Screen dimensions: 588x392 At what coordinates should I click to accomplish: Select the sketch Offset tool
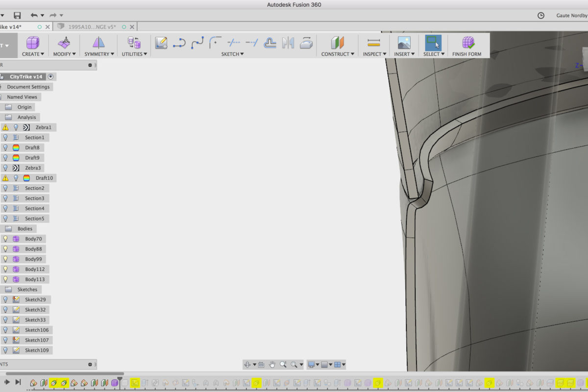tap(270, 43)
